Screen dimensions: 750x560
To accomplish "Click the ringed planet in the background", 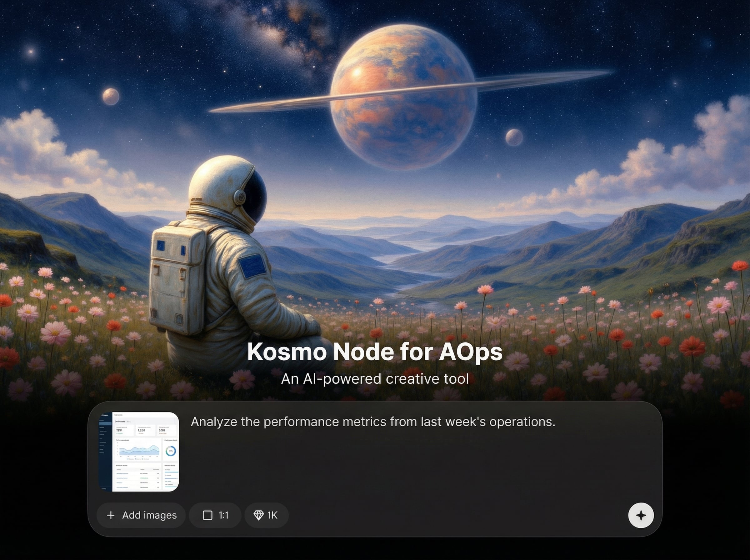I will pyautogui.click(x=404, y=97).
